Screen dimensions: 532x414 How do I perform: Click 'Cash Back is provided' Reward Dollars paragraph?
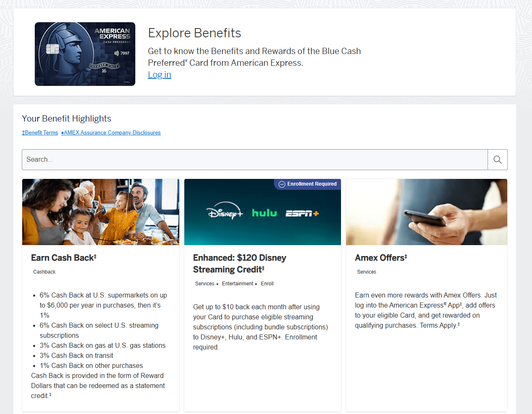pos(98,386)
